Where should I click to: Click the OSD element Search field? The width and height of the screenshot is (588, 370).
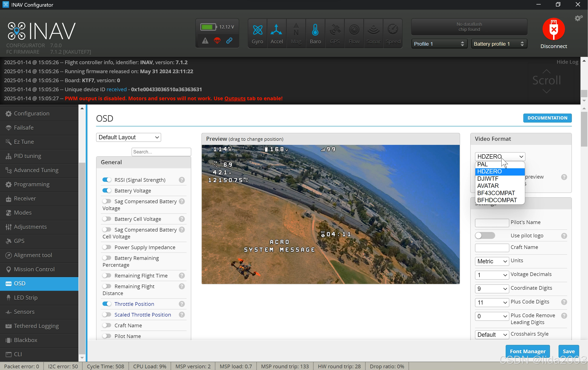tap(161, 152)
